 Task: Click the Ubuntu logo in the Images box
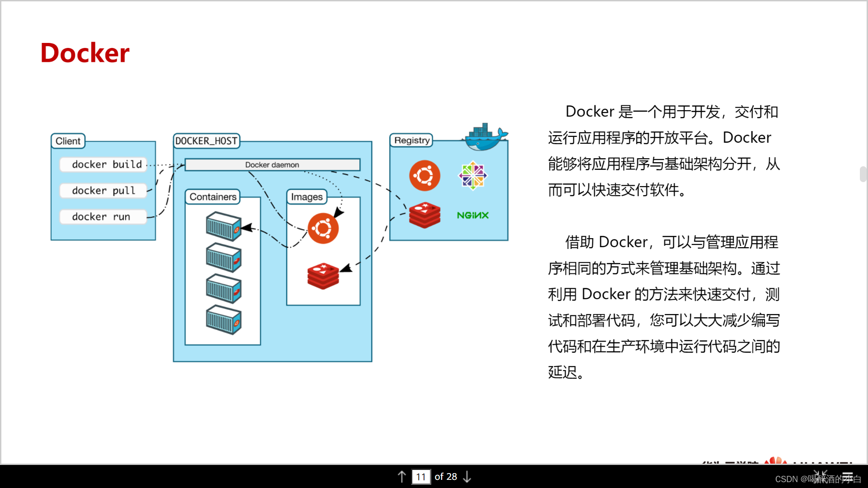pyautogui.click(x=323, y=228)
